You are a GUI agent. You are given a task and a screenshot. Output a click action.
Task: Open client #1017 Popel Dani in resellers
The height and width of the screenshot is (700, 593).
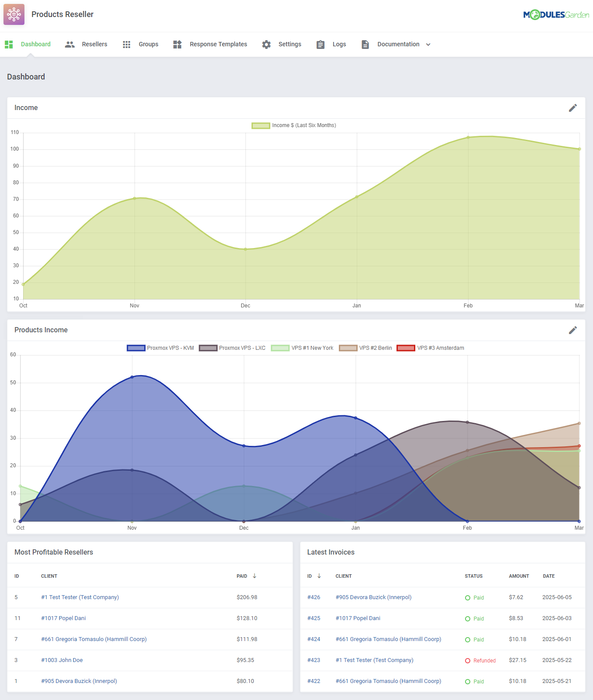(63, 618)
